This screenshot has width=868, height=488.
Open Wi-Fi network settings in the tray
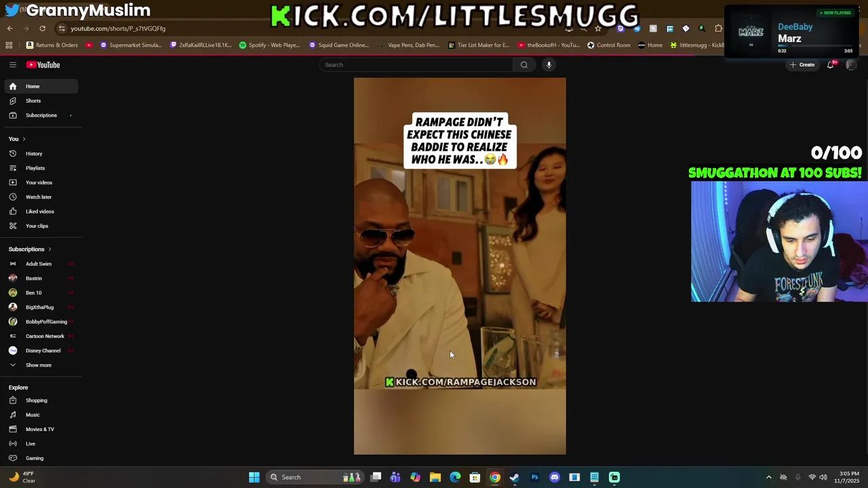(x=812, y=477)
